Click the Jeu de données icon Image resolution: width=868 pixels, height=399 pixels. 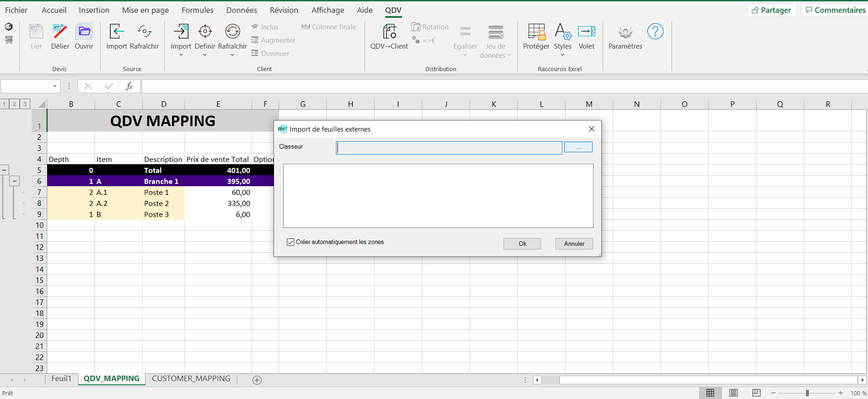click(x=496, y=32)
